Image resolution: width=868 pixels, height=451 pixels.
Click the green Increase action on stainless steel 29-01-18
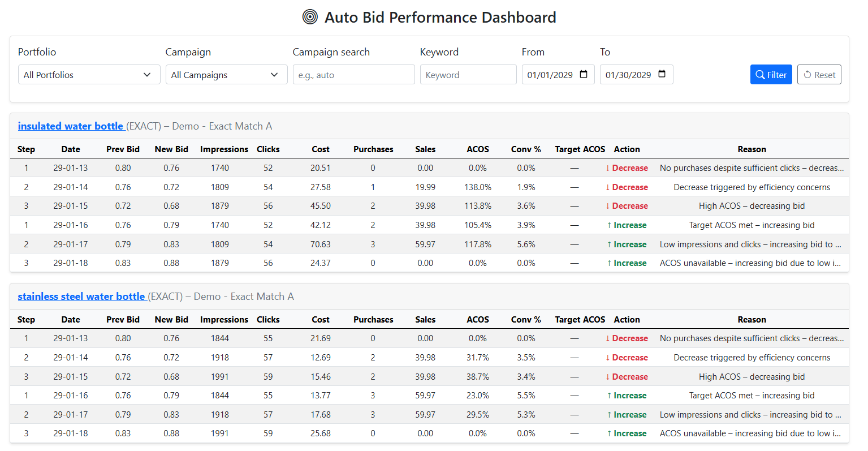click(627, 433)
